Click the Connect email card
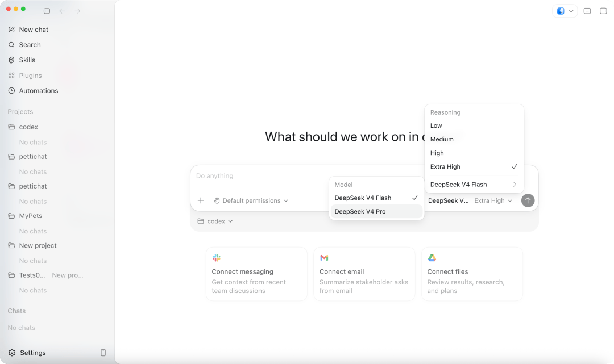 (364, 274)
